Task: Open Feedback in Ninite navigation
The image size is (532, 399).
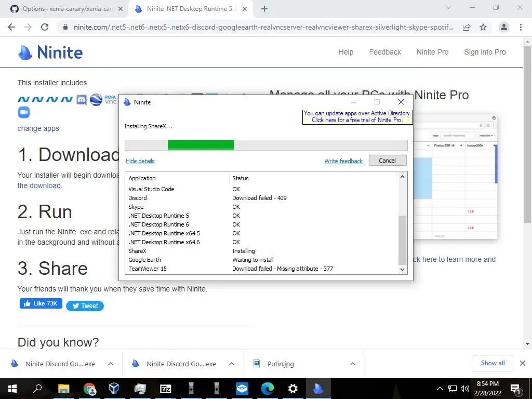Action: click(x=385, y=52)
